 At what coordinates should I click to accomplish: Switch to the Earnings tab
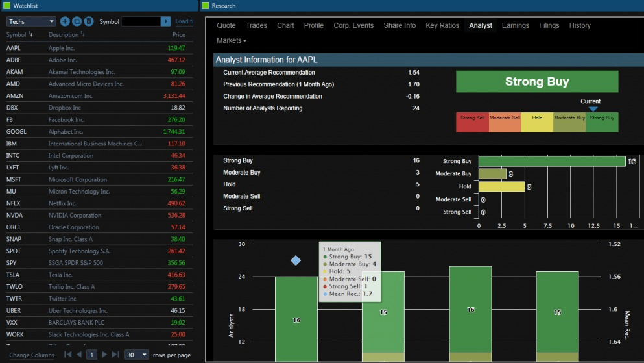(516, 25)
